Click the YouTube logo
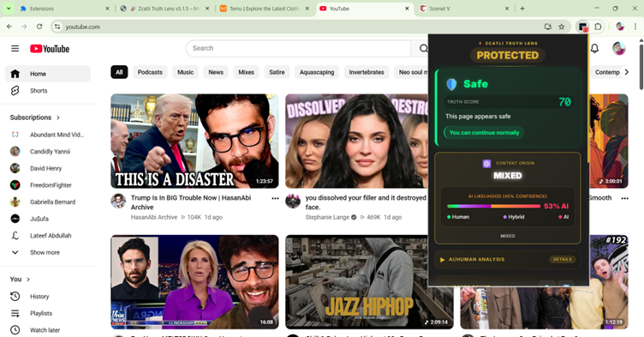 click(50, 49)
